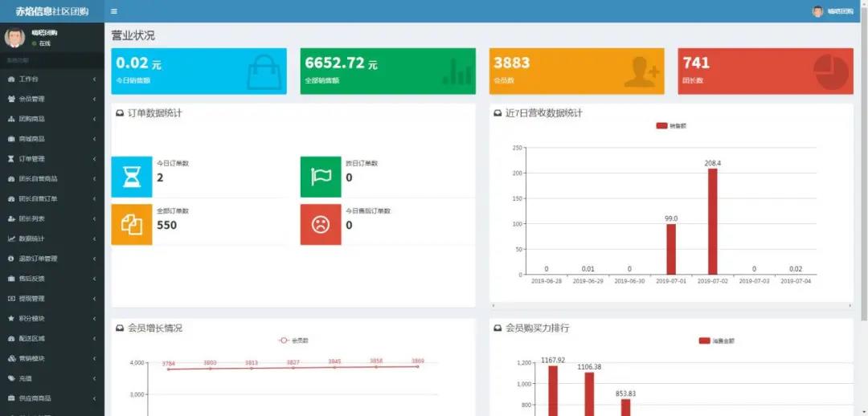Expand the 会员管理 sidebar menu
The image size is (868, 416).
(51, 99)
